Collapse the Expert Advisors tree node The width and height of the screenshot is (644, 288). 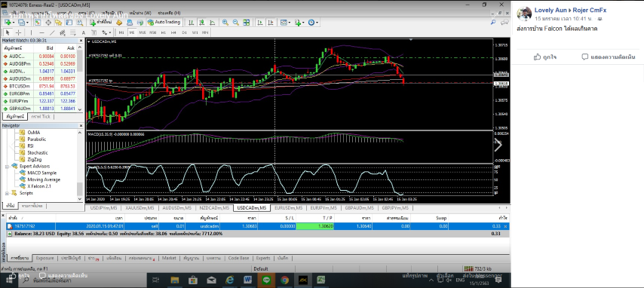[x=7, y=166]
